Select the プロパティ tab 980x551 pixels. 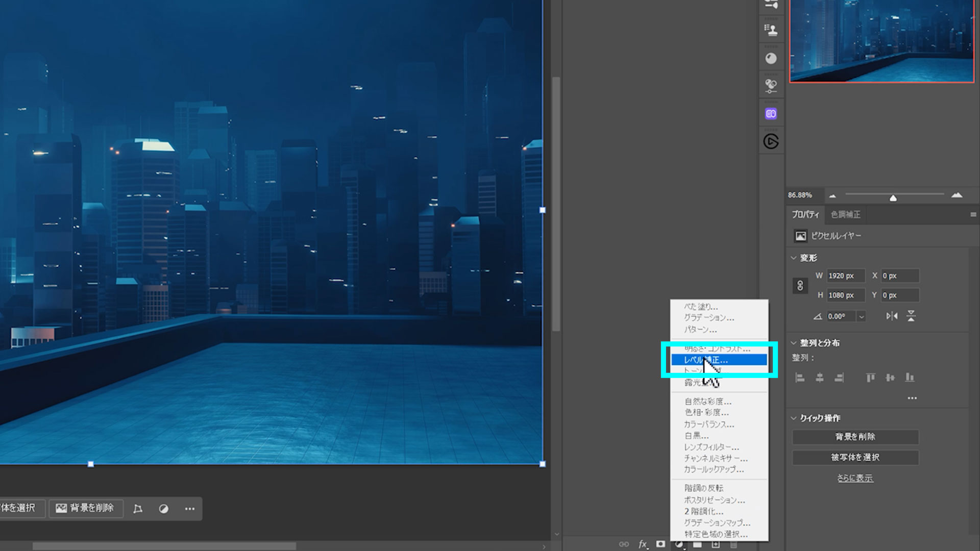point(805,215)
